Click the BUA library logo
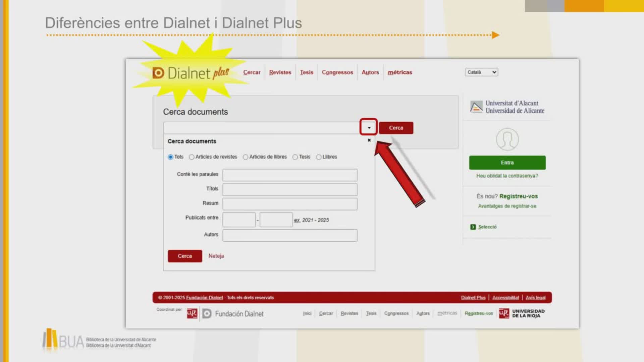This screenshot has height=362, width=644. (63, 340)
